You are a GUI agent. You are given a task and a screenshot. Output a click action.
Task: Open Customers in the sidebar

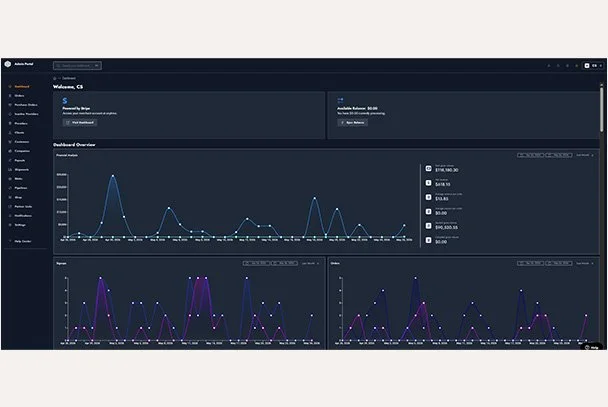point(22,142)
